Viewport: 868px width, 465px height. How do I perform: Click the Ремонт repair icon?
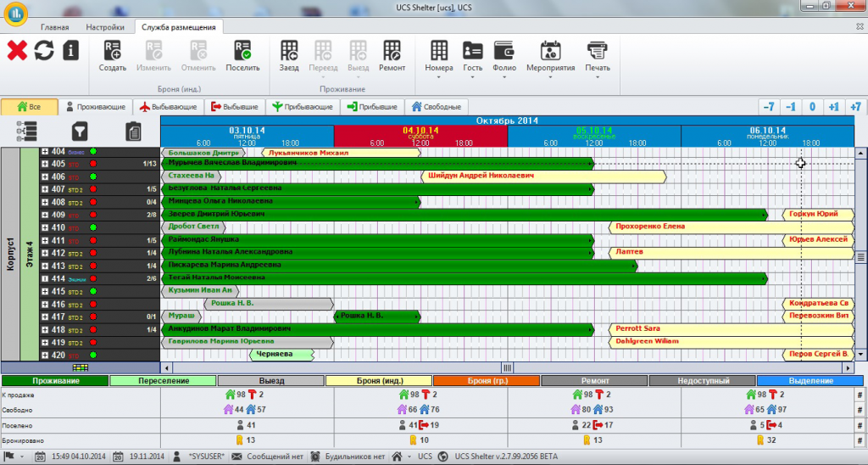(x=392, y=50)
